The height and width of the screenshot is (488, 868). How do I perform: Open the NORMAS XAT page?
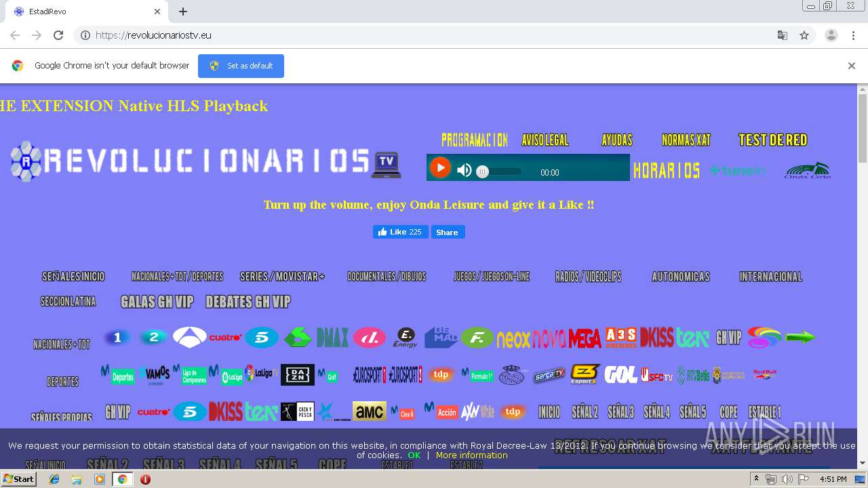pyautogui.click(x=686, y=140)
